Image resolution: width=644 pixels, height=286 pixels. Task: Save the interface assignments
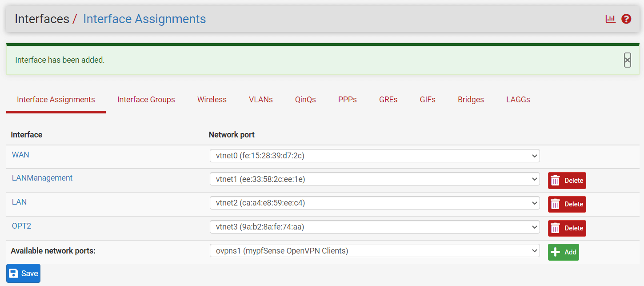[23, 273]
